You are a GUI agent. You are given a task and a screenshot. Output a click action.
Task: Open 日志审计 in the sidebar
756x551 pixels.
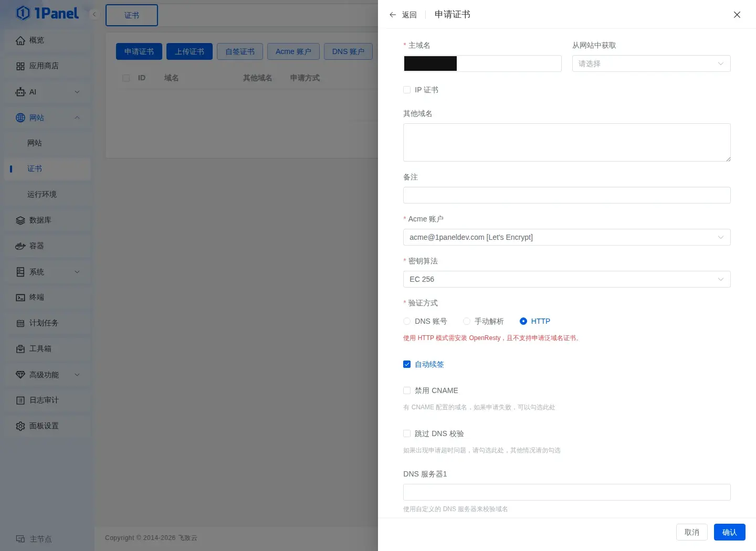(x=47, y=400)
